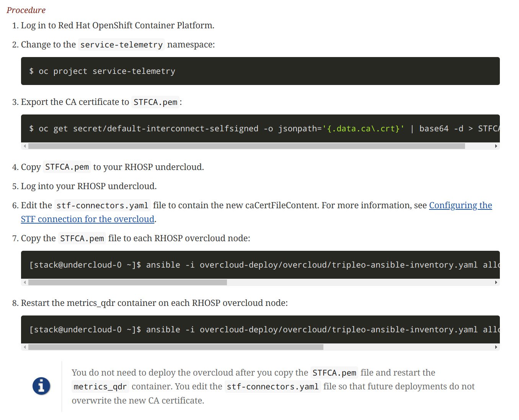Click the jsonpath '{.data.ca\.crt}' green string
This screenshot has width=519, height=420.
(363, 129)
